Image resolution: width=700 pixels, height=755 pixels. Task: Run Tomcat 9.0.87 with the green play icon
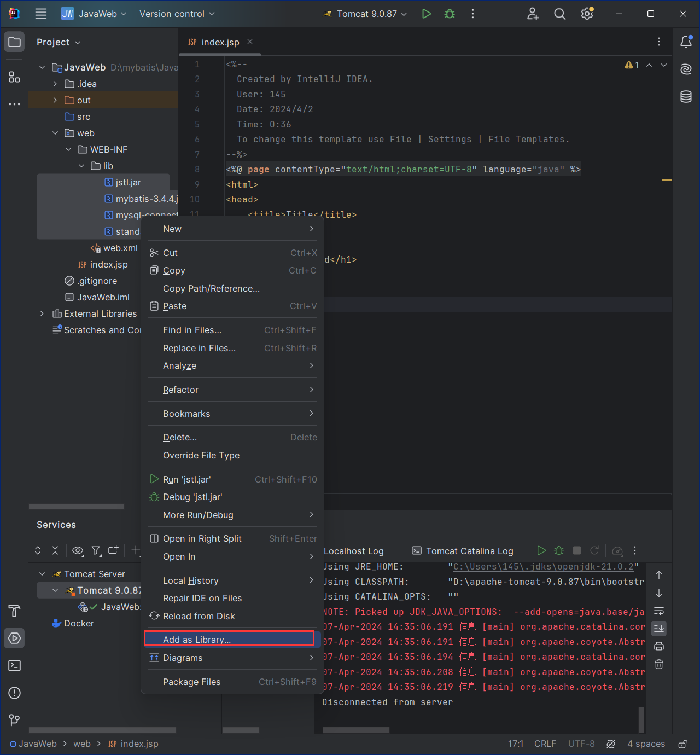(x=427, y=14)
